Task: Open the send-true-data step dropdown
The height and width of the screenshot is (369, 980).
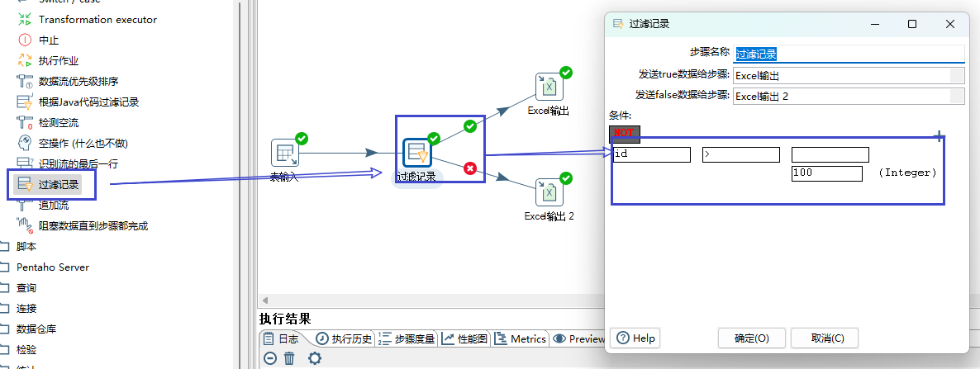Action: [957, 76]
